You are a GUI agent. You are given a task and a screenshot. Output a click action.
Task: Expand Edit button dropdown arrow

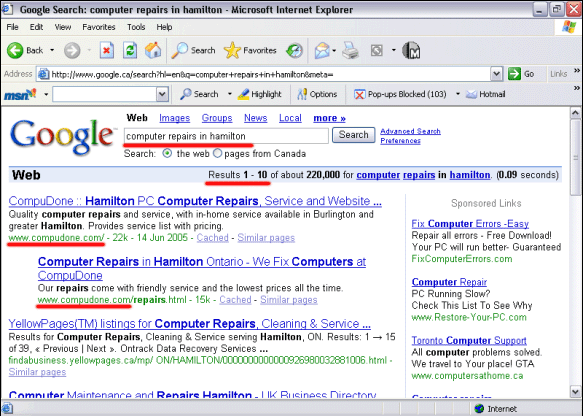point(394,50)
